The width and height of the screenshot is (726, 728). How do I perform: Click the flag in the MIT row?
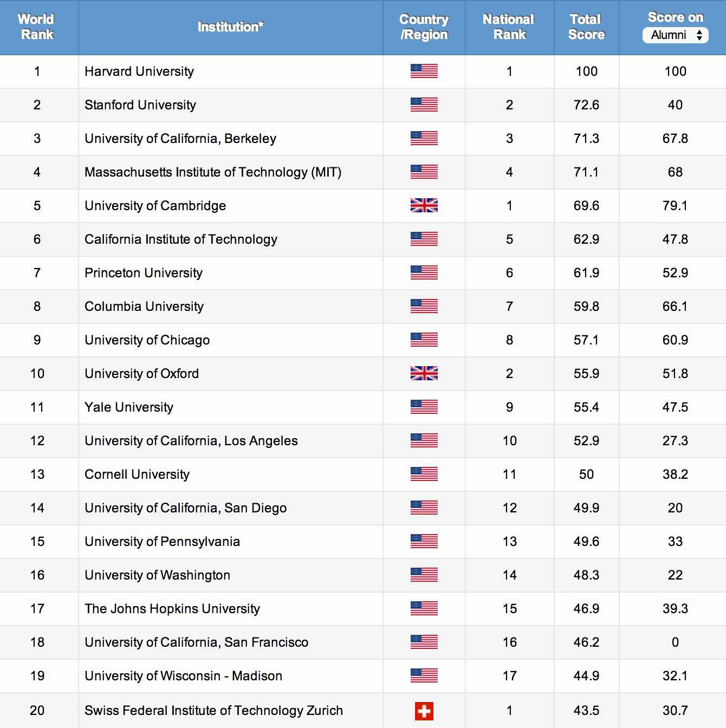[424, 172]
